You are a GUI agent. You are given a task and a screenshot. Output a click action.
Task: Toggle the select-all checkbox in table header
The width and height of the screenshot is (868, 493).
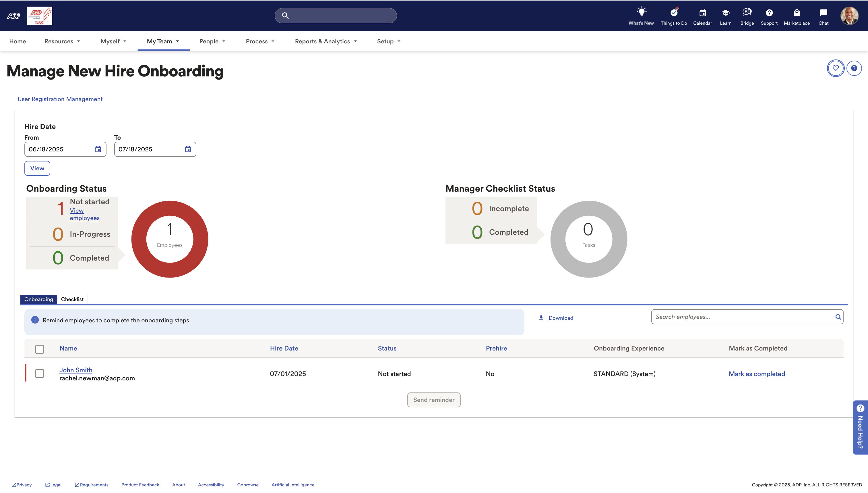40,349
